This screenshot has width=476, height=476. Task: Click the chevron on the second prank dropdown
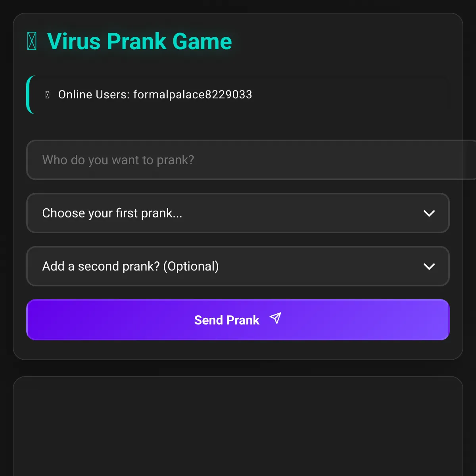click(x=429, y=266)
